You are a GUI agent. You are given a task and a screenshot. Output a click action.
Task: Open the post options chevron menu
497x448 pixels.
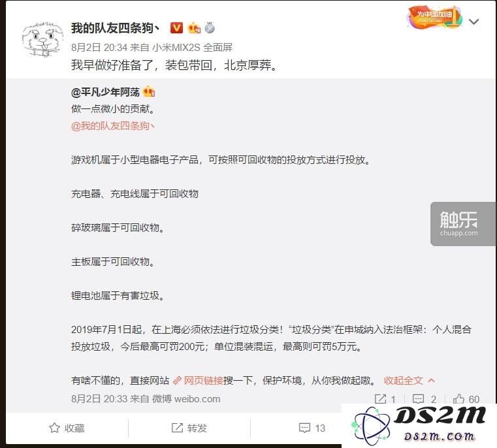[x=474, y=22]
